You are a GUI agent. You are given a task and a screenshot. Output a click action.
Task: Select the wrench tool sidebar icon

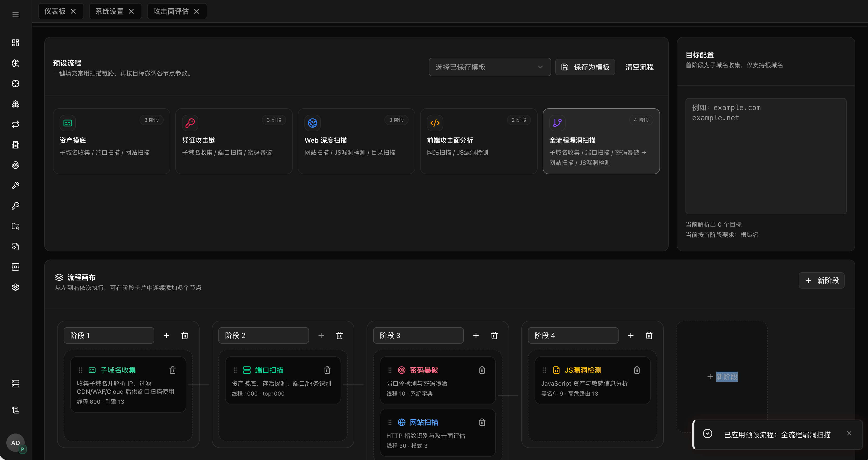click(x=16, y=185)
